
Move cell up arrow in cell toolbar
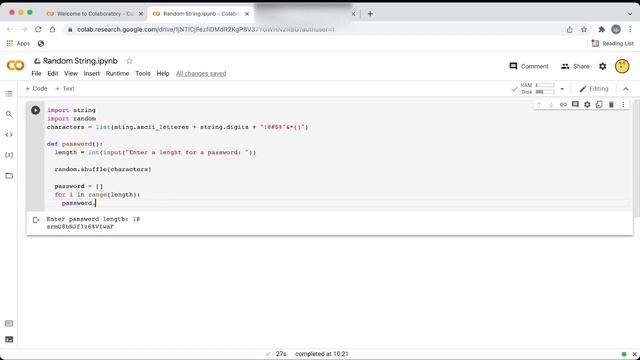pyautogui.click(x=539, y=105)
